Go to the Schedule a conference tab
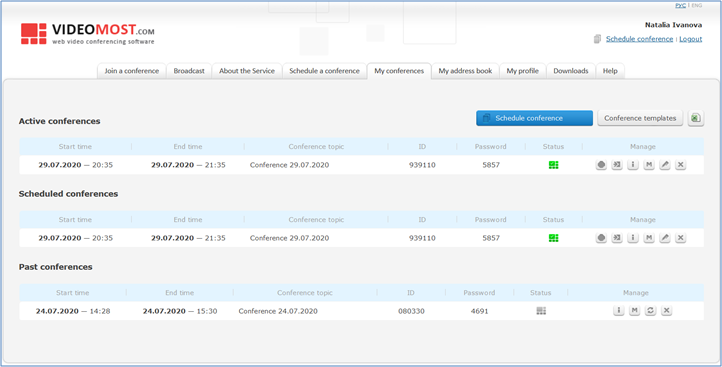This screenshot has width=722, height=367. (324, 71)
